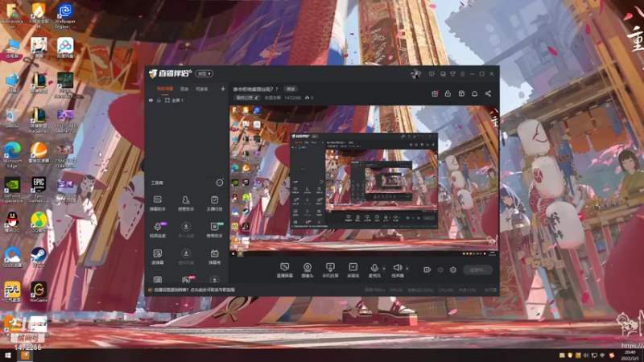Image resolution: width=644 pixels, height=362 pixels.
Task: Select the 全屏 1 source item
Action: pyautogui.click(x=188, y=100)
